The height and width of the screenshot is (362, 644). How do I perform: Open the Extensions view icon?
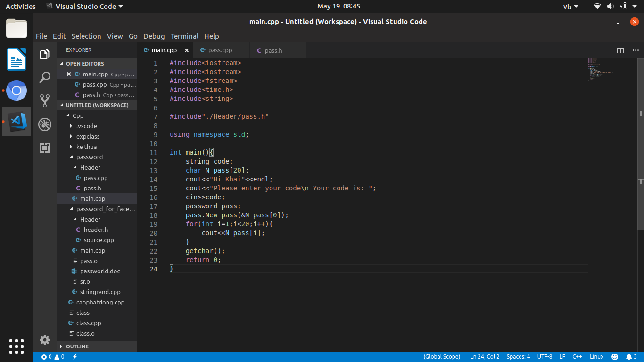pyautogui.click(x=45, y=148)
